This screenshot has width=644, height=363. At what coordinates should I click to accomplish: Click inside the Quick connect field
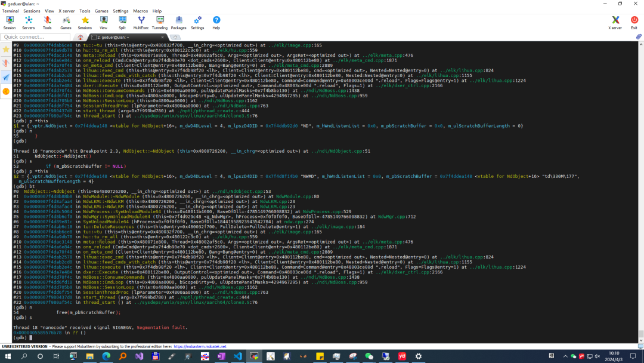(36, 36)
